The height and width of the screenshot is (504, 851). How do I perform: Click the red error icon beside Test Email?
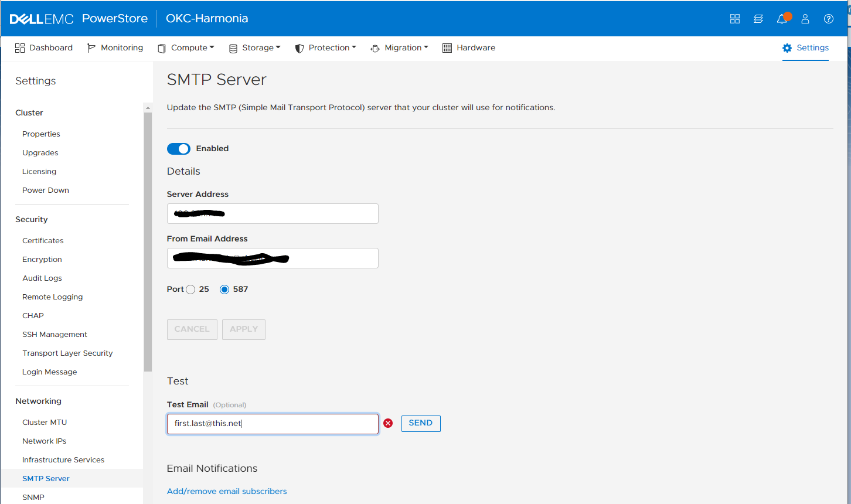tap(388, 423)
